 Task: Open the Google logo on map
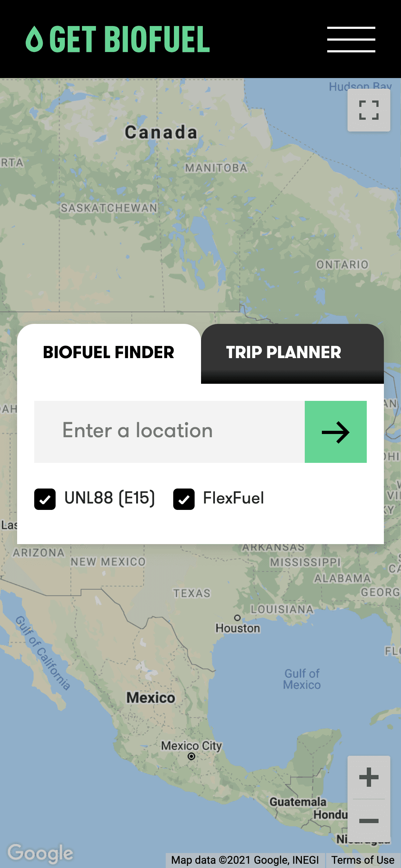(40, 853)
